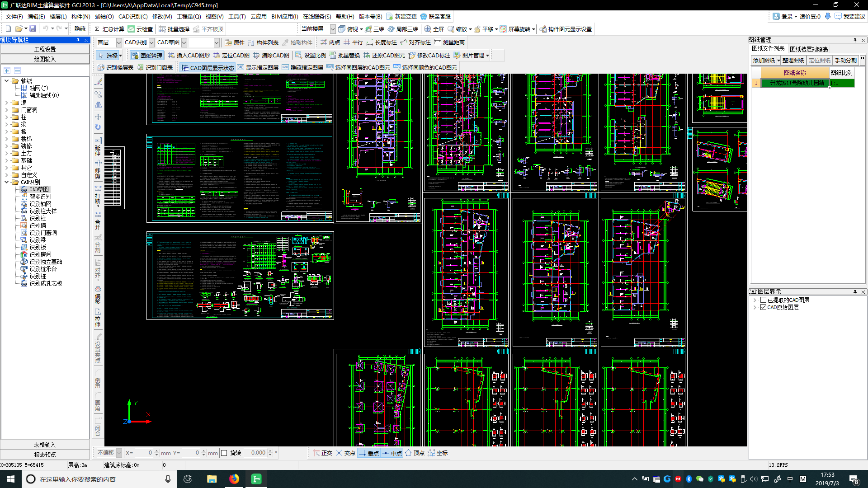
Task: Expand the 墙 tree node
Action: pos(6,103)
